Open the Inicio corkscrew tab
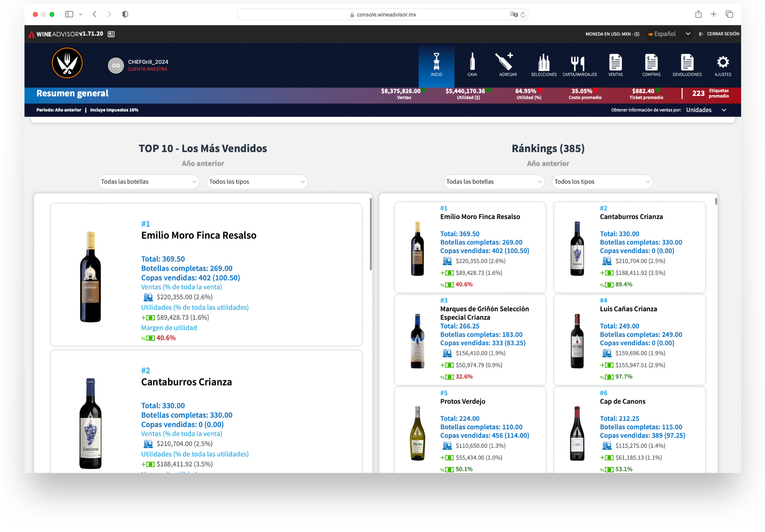 tap(436, 65)
